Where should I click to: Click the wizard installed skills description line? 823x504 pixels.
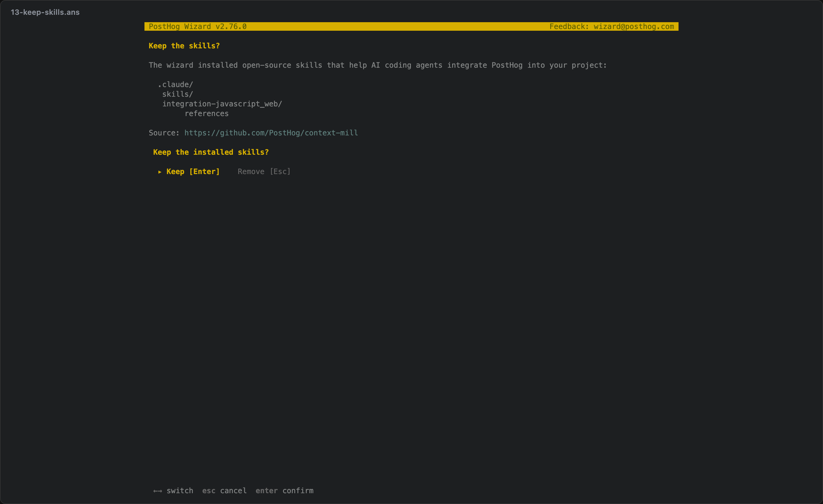point(378,65)
